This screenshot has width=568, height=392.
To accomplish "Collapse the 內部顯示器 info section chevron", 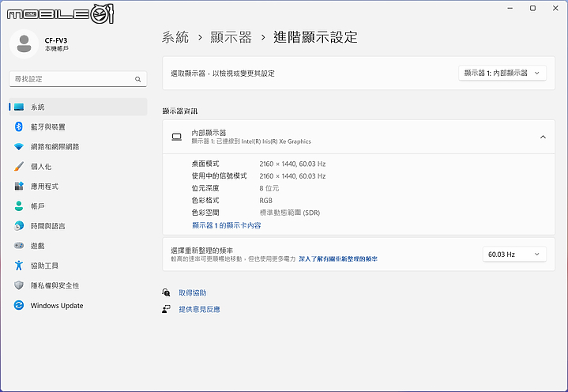I will click(543, 137).
